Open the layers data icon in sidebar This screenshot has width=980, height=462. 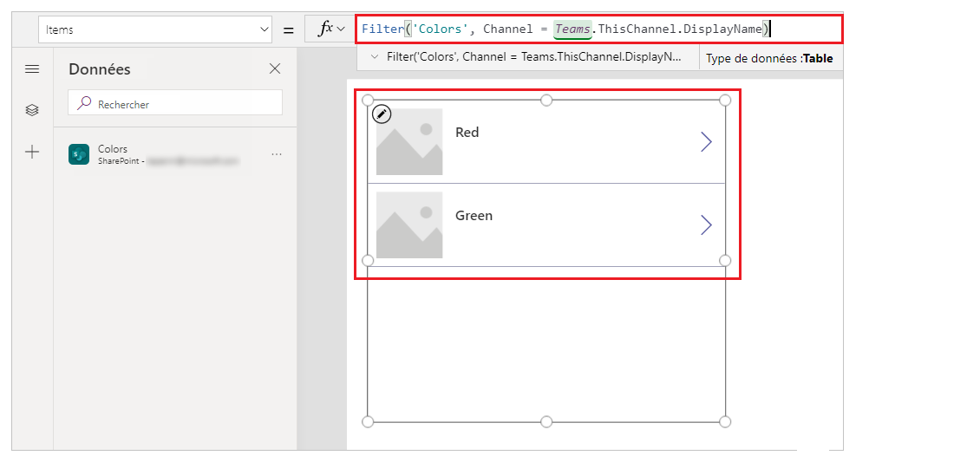pyautogui.click(x=32, y=110)
